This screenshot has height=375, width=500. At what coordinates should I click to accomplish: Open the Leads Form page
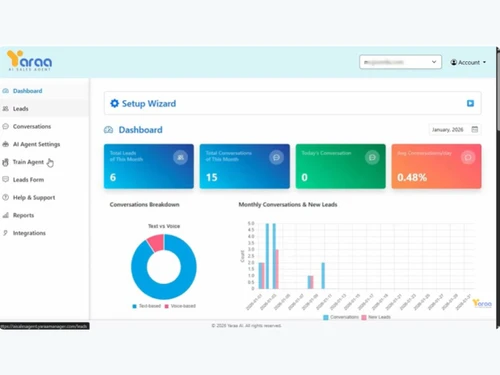coord(44,180)
